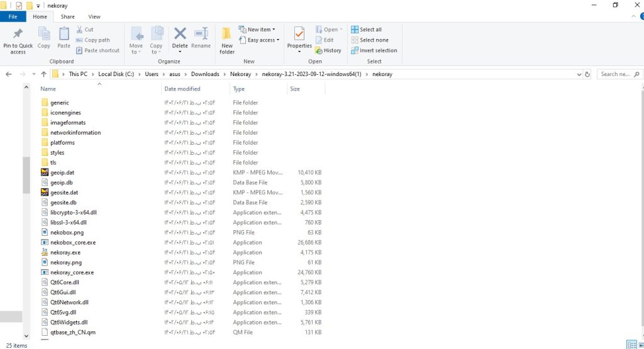Open the Easy access dropdown
This screenshot has width=644, height=349.
point(259,40)
